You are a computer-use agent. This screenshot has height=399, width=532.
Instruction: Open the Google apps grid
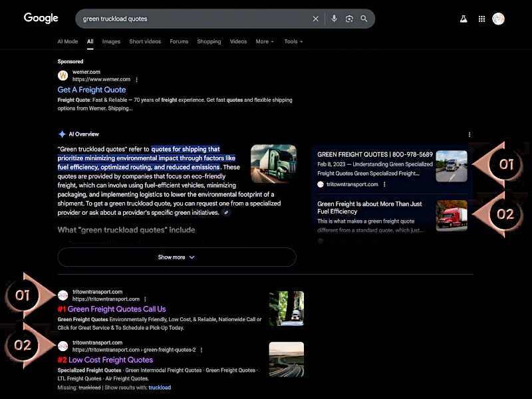481,19
